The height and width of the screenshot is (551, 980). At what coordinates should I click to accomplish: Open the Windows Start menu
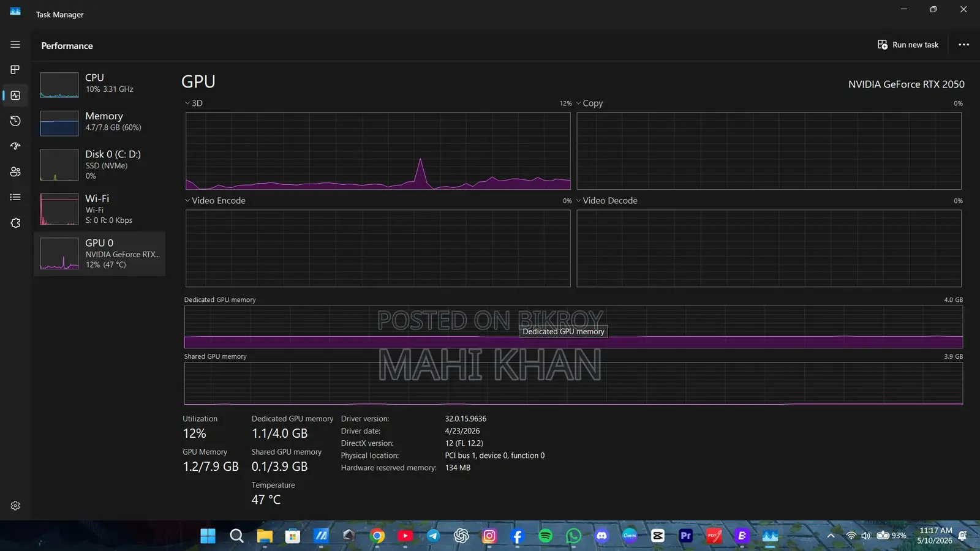(x=208, y=536)
